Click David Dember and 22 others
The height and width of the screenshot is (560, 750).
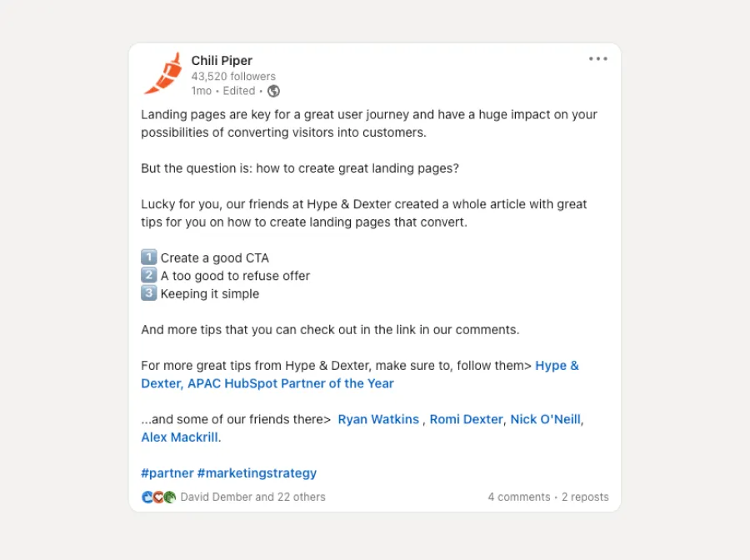(x=251, y=497)
